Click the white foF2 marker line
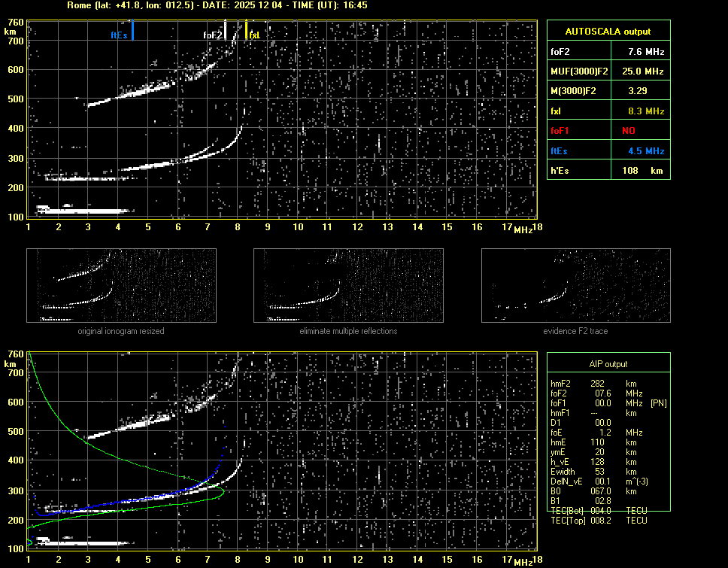 click(226, 31)
